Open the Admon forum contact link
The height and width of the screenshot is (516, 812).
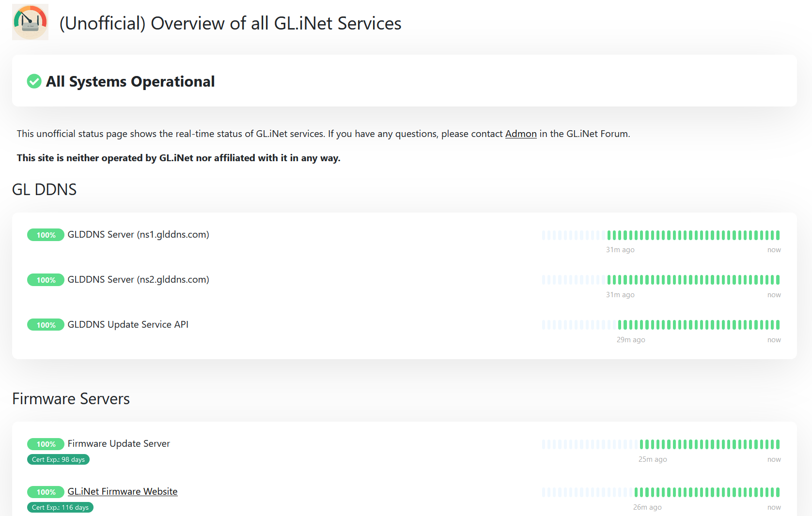(521, 134)
